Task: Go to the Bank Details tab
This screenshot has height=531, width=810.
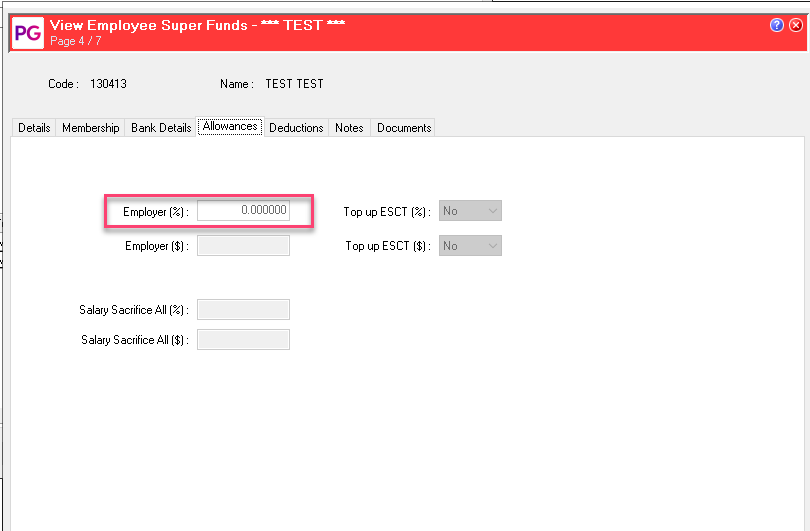Action: click(161, 128)
